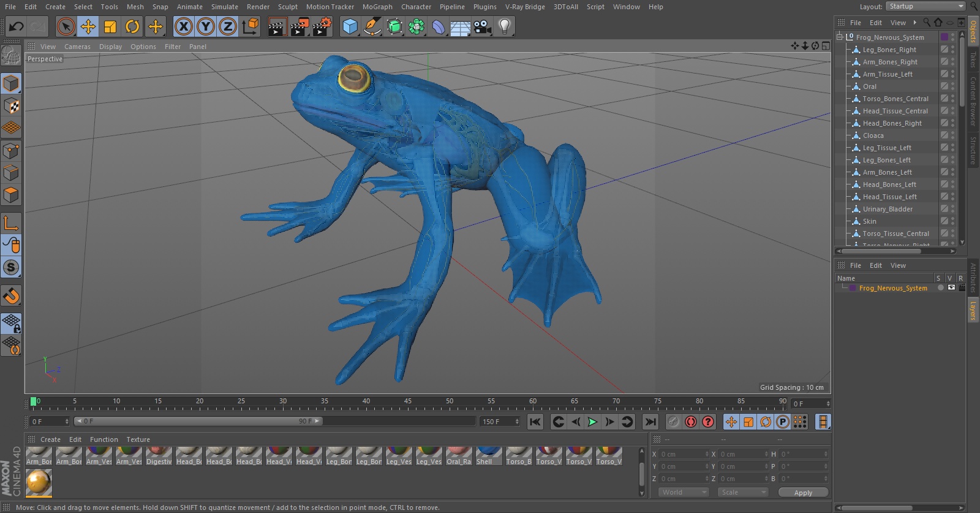
Task: Activate the Move tool
Action: click(x=88, y=26)
